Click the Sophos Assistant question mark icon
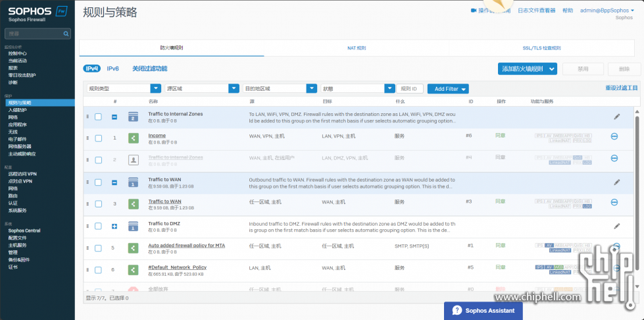Viewport: 644px width, 320px height. (457, 310)
